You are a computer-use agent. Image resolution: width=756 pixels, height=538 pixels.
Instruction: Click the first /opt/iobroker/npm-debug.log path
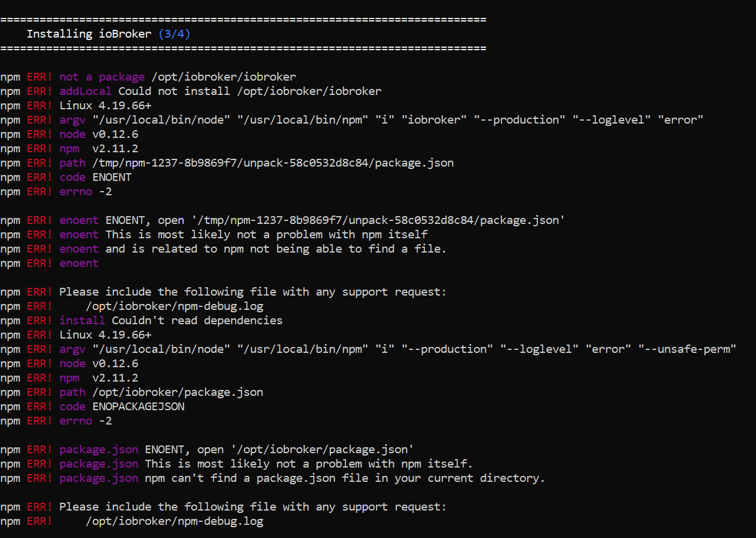[x=175, y=306]
